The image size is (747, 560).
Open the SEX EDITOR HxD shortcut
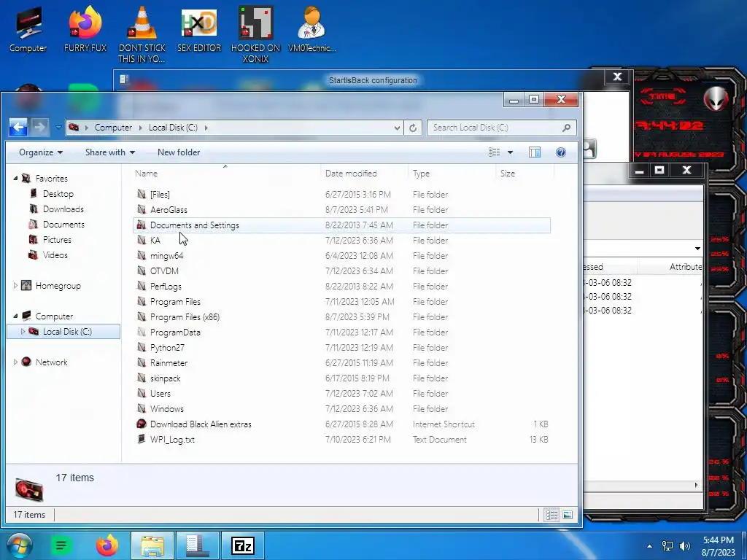[198, 29]
